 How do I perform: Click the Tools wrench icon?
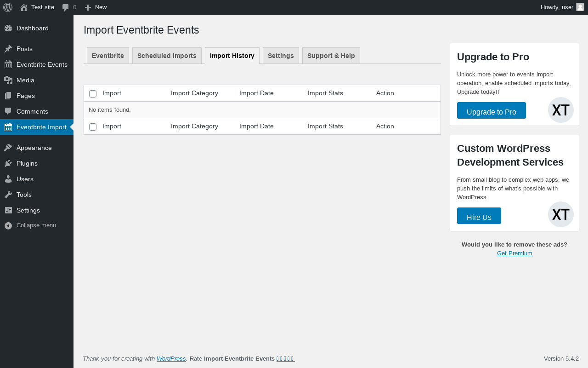pyautogui.click(x=8, y=195)
